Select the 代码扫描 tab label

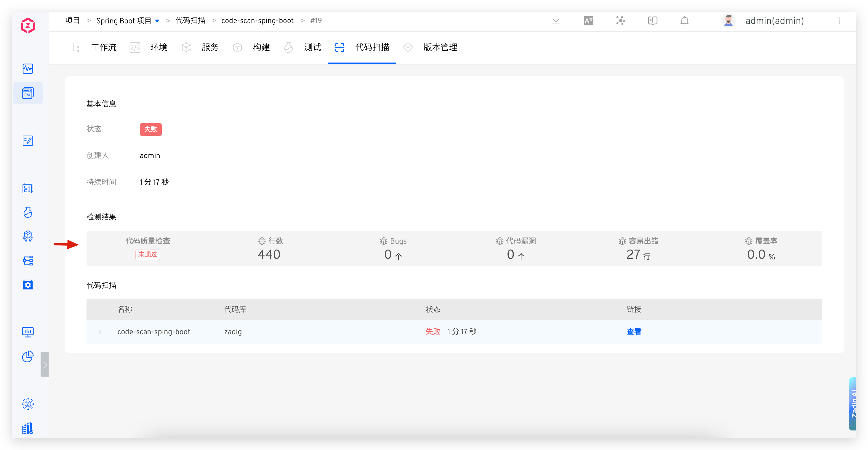[x=372, y=47]
